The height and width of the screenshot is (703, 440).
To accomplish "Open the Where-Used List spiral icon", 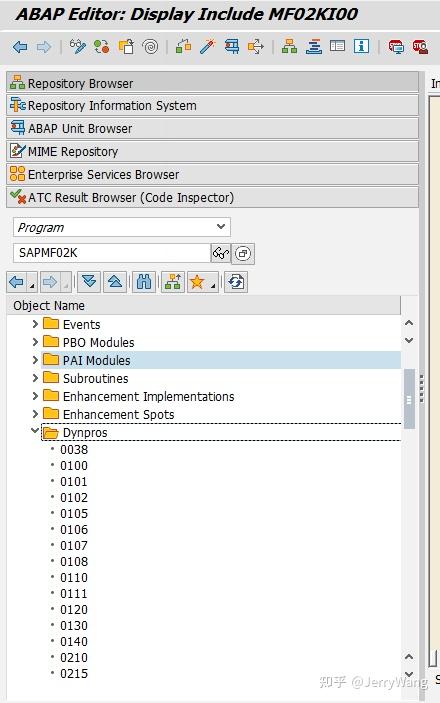I will pos(150,47).
